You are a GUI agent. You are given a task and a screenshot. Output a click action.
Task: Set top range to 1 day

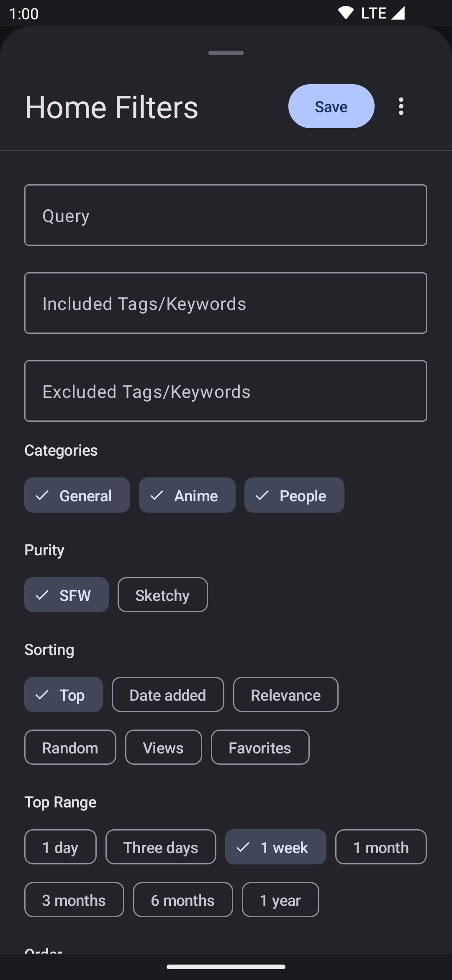point(60,847)
